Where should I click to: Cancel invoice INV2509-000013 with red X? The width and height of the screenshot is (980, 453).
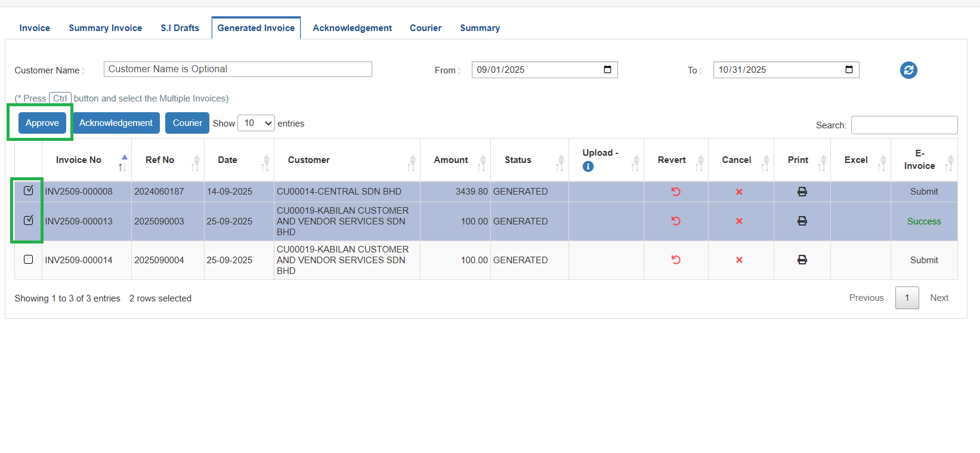pos(739,221)
